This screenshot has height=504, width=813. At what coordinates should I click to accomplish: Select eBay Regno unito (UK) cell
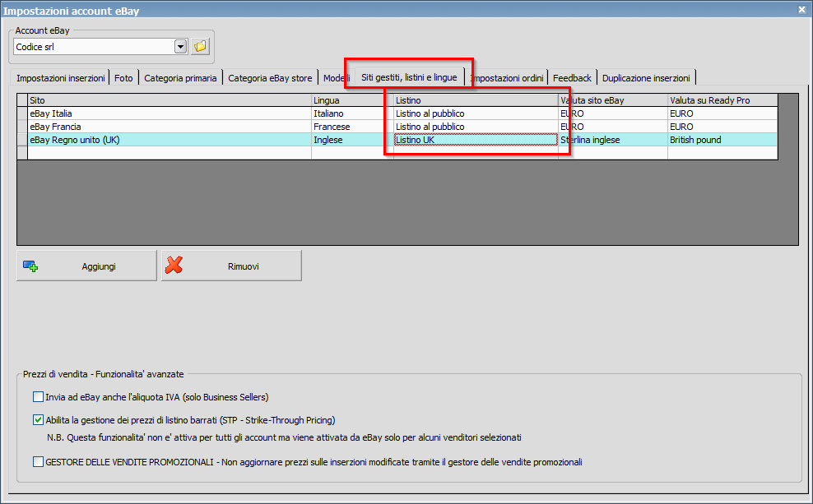[x=169, y=140]
